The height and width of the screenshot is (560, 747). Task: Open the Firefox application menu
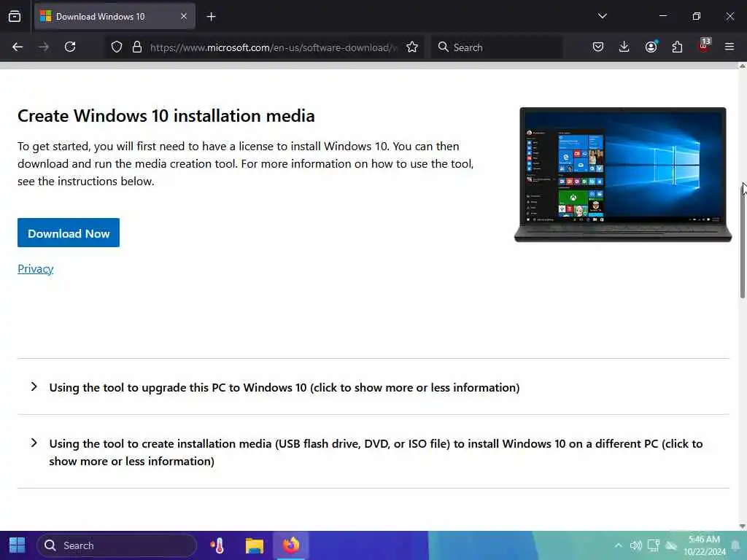click(x=729, y=47)
